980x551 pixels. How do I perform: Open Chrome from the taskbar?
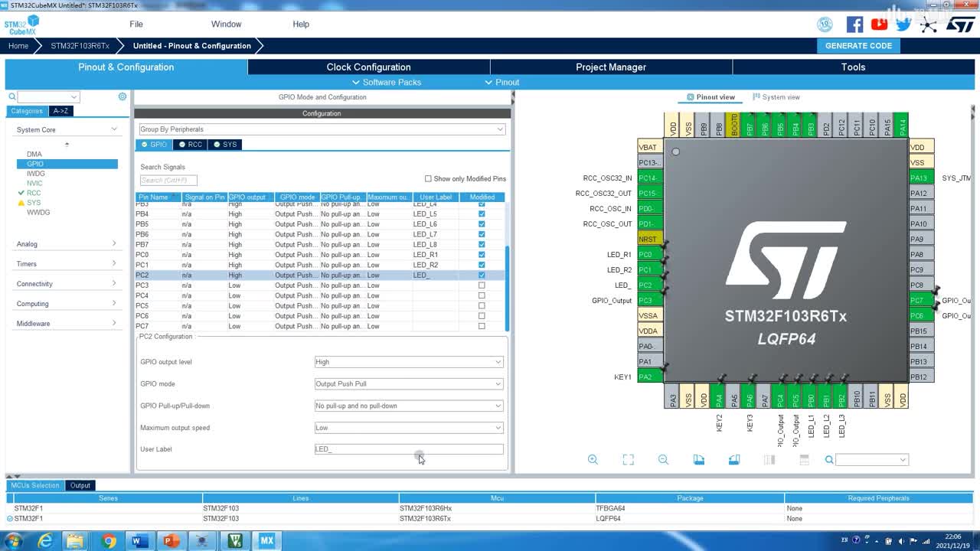click(x=109, y=541)
